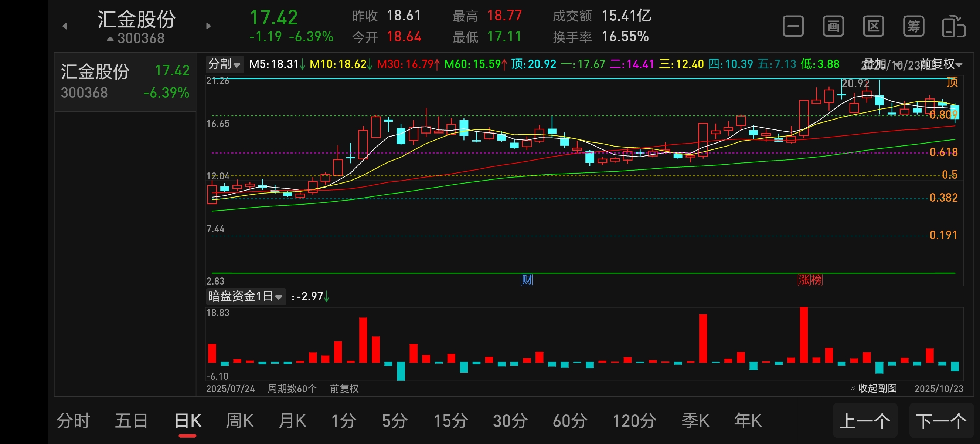The width and height of the screenshot is (980, 444).
Task: Go to next stock with right arrow
Action: (208, 26)
